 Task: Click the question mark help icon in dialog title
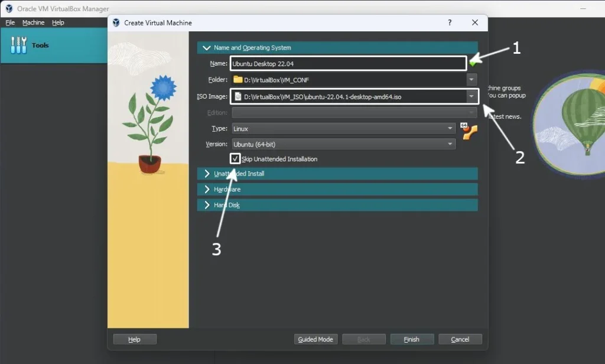click(450, 22)
